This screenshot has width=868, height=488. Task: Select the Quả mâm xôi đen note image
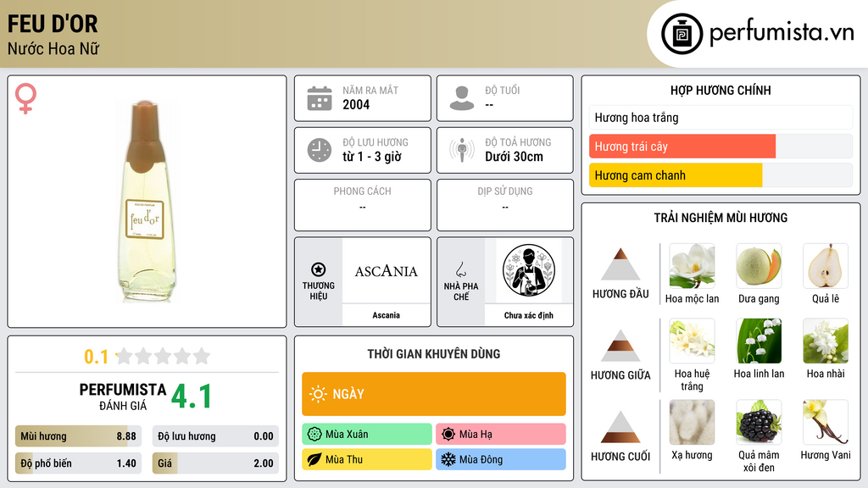coord(759,423)
